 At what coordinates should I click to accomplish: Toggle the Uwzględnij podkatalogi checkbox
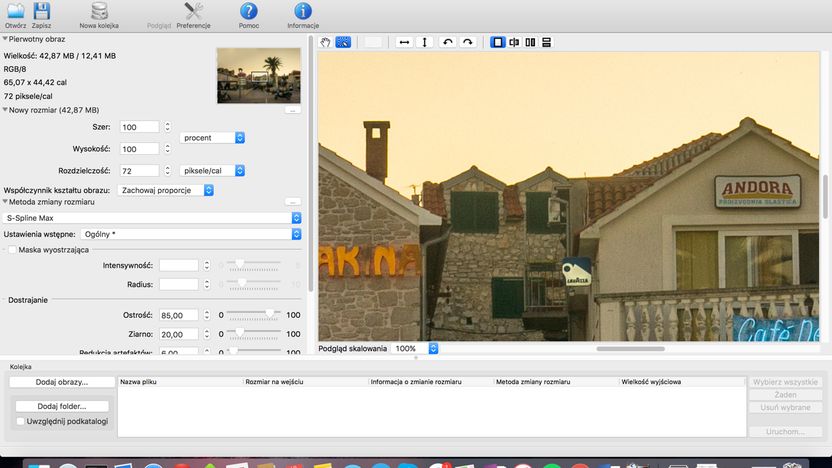coord(21,421)
